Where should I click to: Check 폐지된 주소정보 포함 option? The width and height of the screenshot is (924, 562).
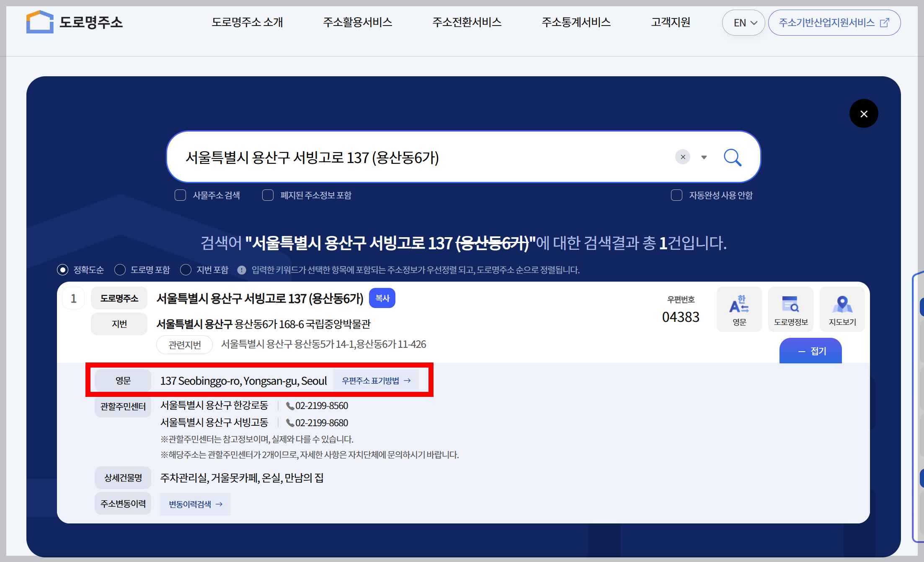[268, 195]
